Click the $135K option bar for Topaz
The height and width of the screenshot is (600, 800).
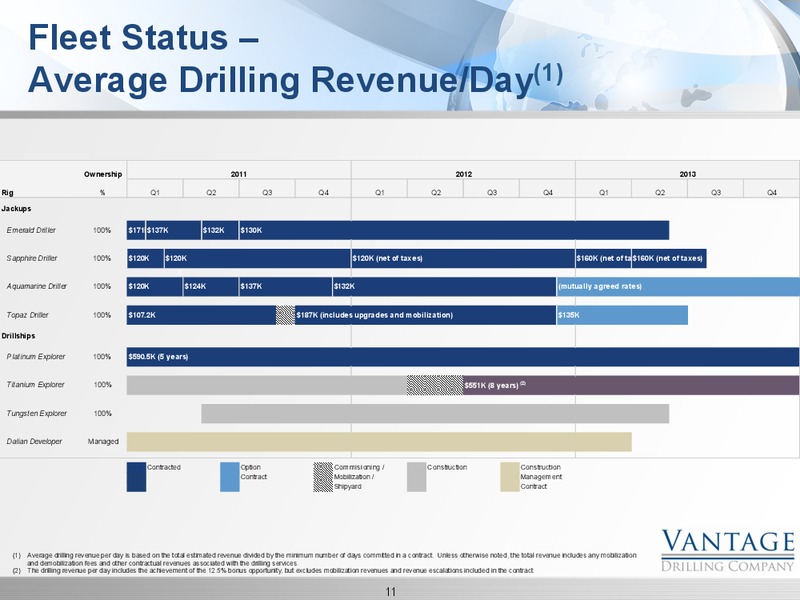622,315
